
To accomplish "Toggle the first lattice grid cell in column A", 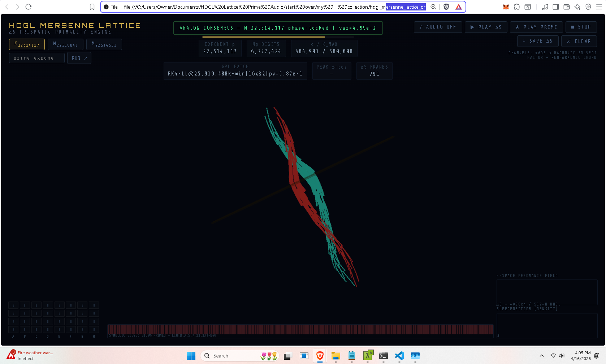I will pos(13,305).
